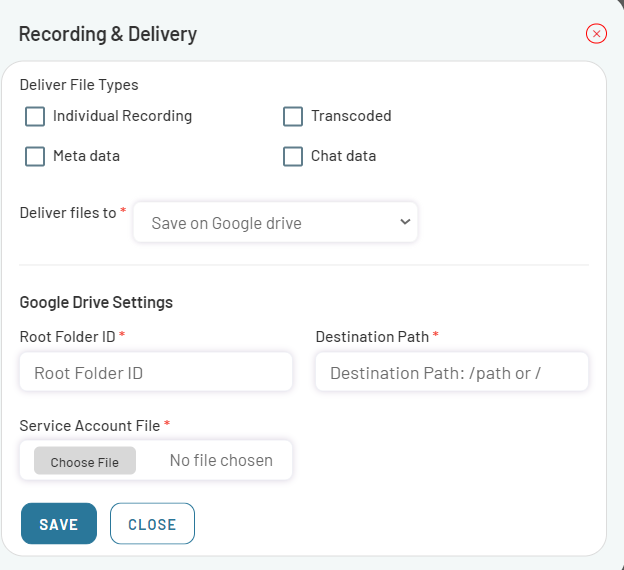Viewport: 624px width, 570px height.
Task: Click the Transcoded label text
Action: tap(351, 116)
